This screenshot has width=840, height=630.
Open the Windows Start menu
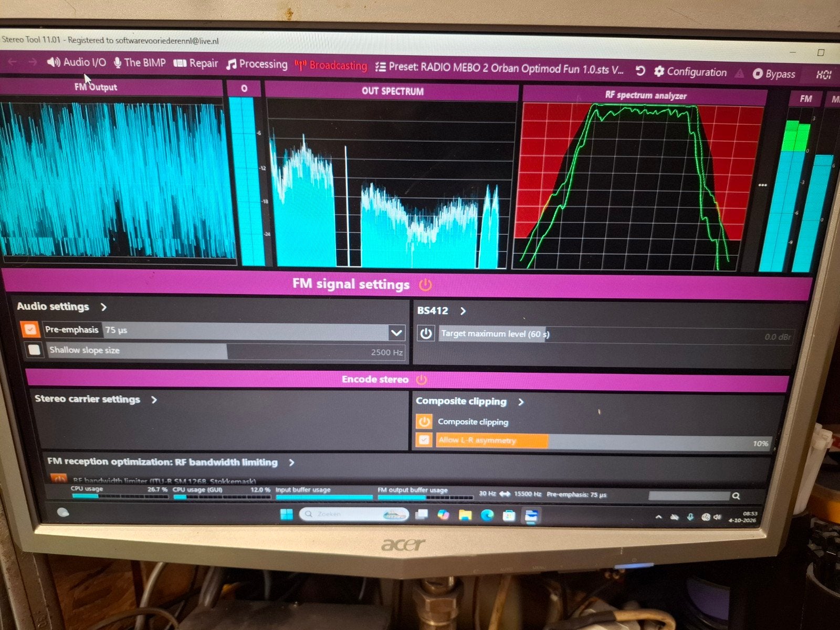[287, 514]
